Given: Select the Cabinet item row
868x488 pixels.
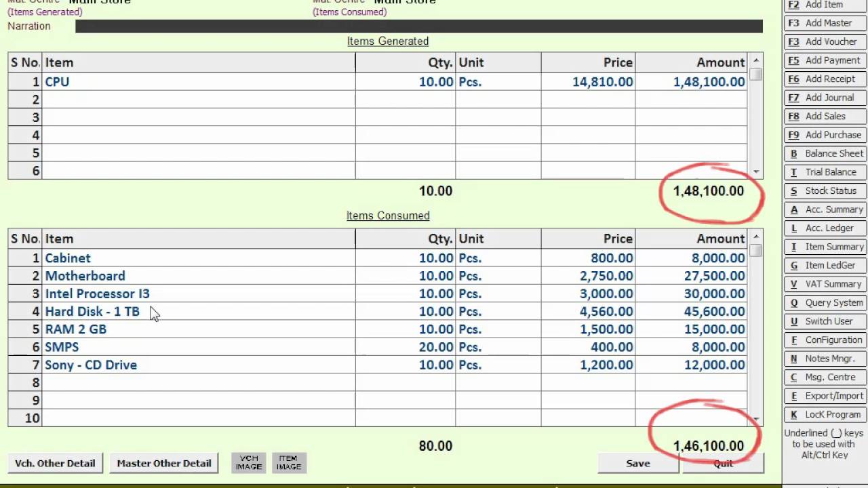Looking at the screenshot, I should click(377, 258).
